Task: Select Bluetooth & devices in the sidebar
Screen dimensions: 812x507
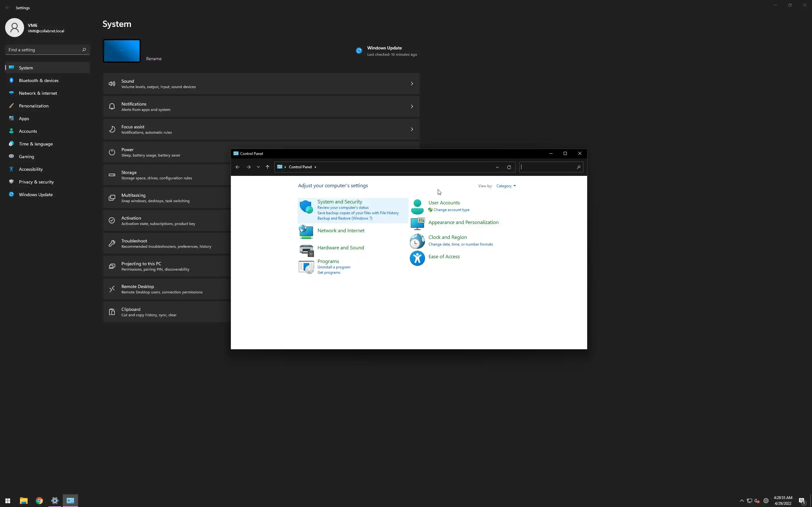Action: [39, 80]
